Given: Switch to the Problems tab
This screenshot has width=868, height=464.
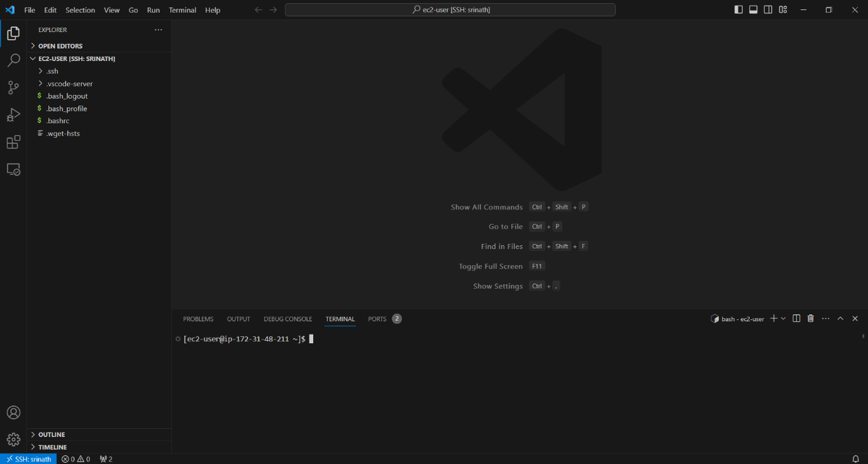Looking at the screenshot, I should pyautogui.click(x=198, y=319).
